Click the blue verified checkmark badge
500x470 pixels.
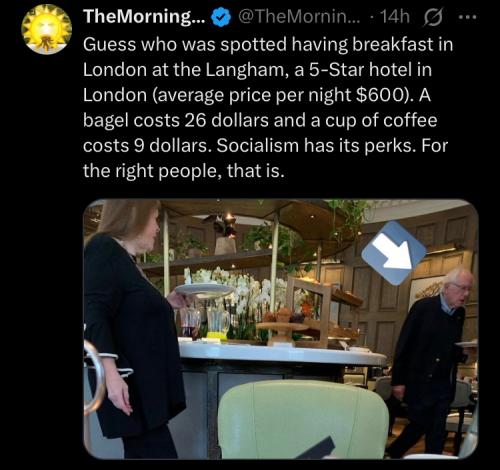click(222, 17)
